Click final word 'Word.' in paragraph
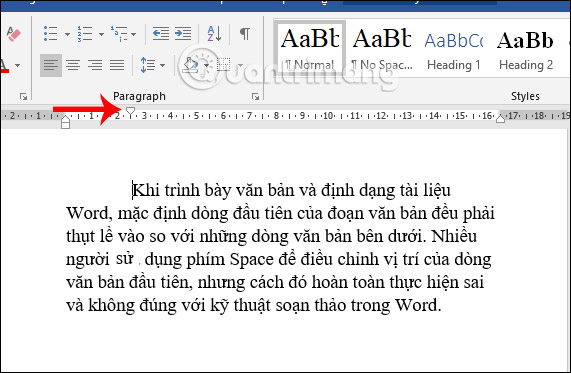The image size is (571, 373). pos(418,305)
